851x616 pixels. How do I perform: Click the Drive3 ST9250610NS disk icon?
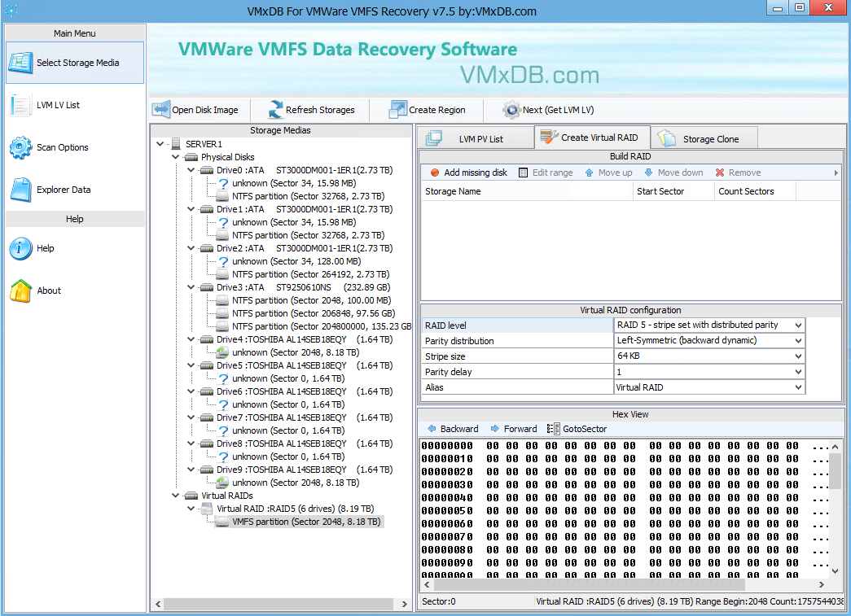tap(207, 287)
